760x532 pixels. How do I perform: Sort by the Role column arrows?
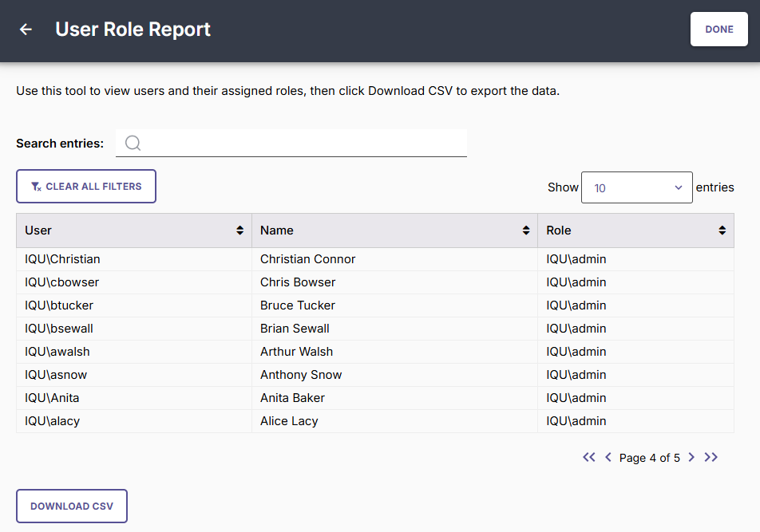(722, 231)
